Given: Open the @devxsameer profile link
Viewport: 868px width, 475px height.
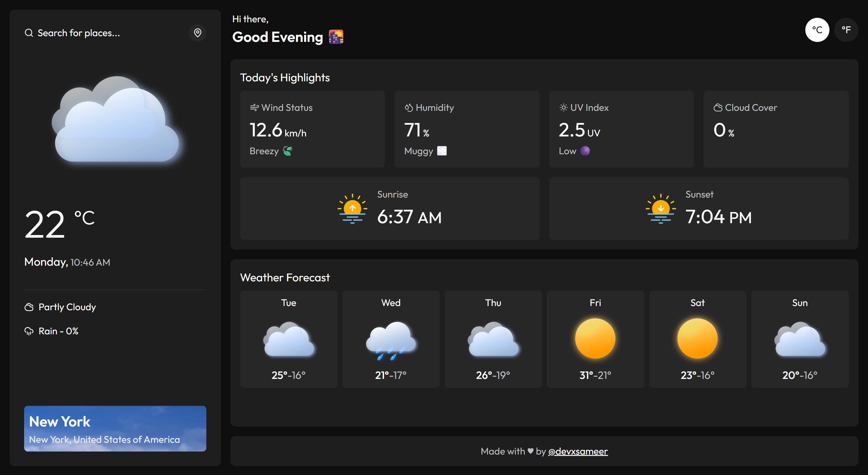Looking at the screenshot, I should [578, 451].
